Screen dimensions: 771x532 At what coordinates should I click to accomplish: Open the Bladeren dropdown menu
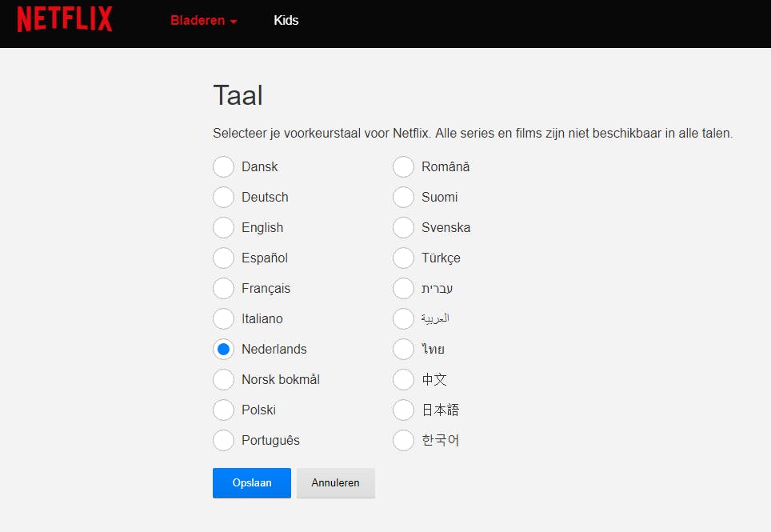[203, 21]
